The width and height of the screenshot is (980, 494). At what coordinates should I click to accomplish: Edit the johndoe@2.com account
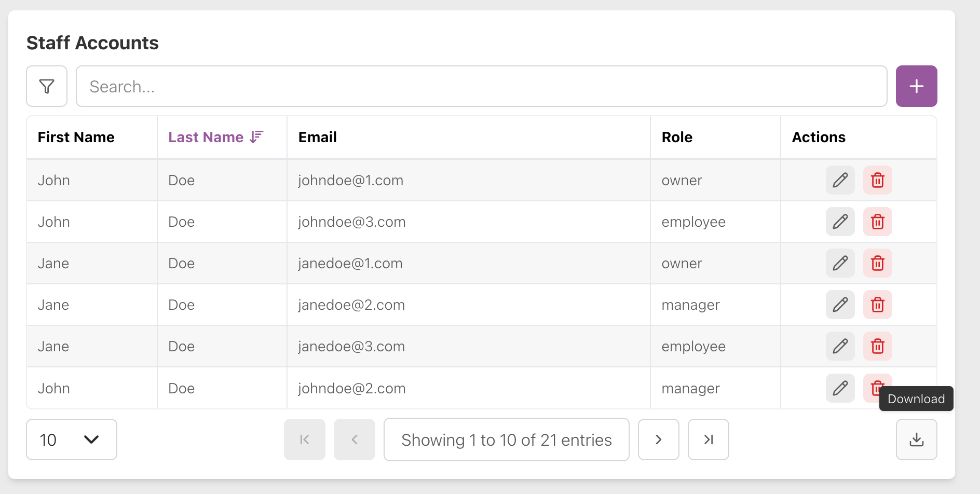[840, 388]
